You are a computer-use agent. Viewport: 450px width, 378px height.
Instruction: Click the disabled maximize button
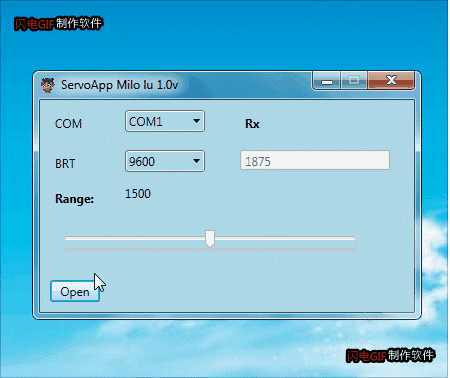[x=354, y=81]
